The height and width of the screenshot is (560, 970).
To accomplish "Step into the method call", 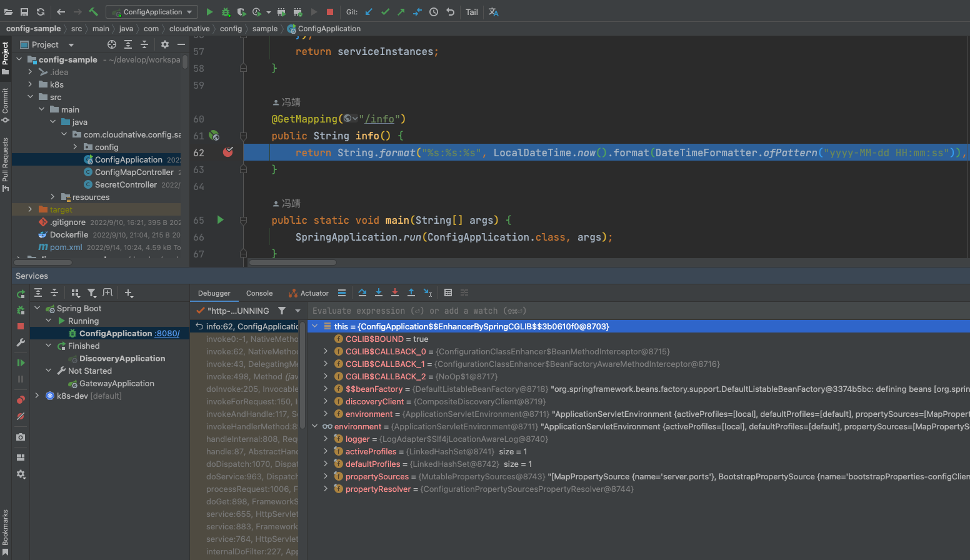I will pyautogui.click(x=378, y=292).
